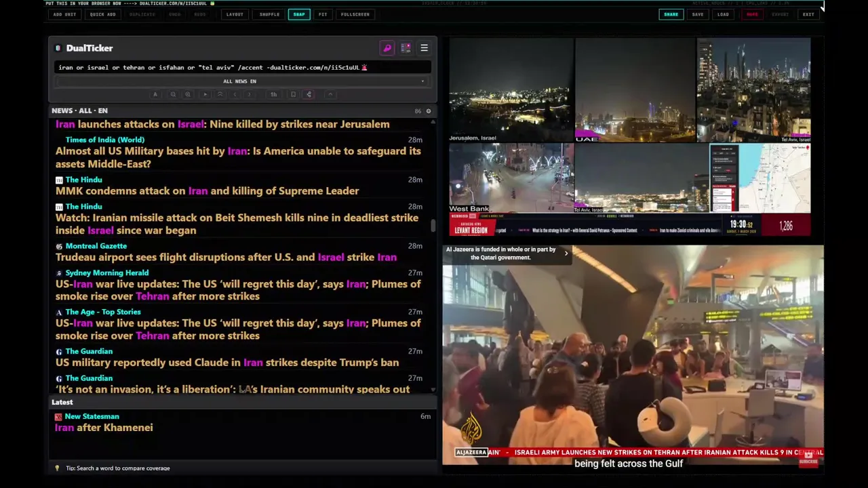This screenshot has height=488, width=868.
Task: Click the double chevron up icon
Action: coord(220,94)
